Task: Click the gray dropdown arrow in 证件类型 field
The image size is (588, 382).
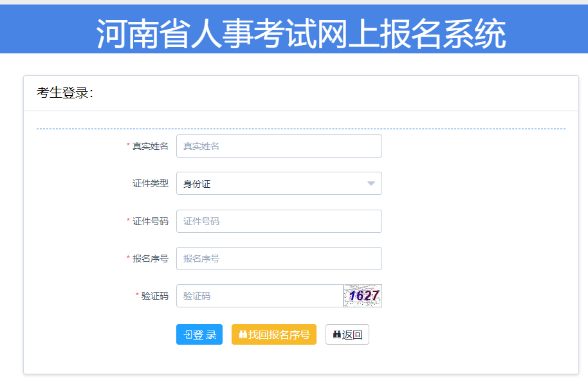Action: [372, 183]
